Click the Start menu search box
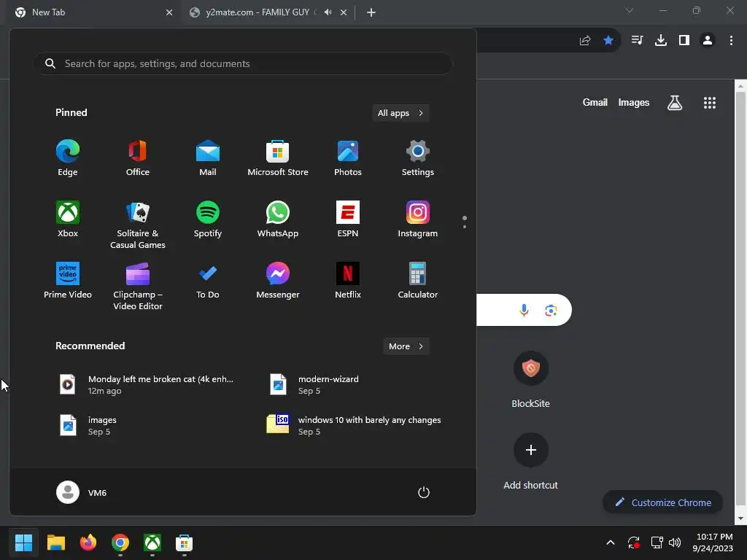747x560 pixels. pos(242,63)
